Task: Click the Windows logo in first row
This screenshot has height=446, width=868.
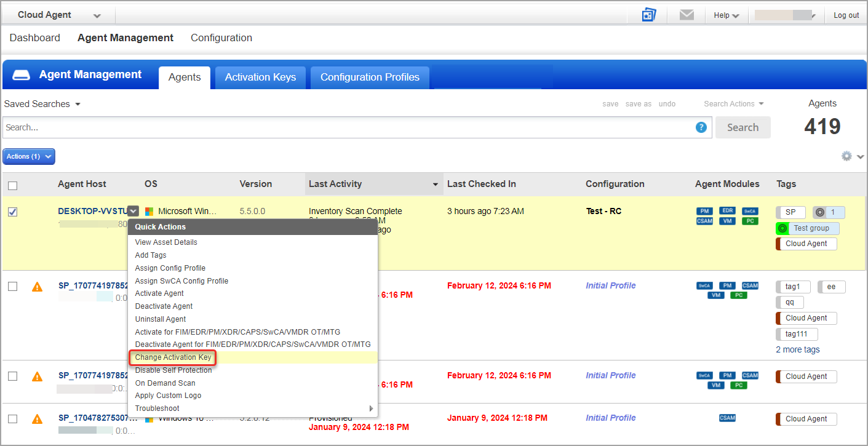Action: click(x=149, y=212)
